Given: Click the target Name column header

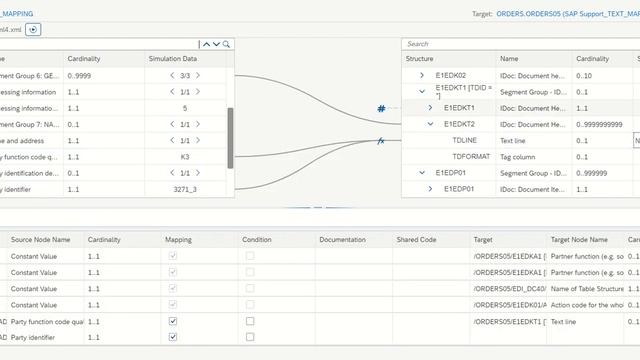Looking at the screenshot, I should pos(533,59).
